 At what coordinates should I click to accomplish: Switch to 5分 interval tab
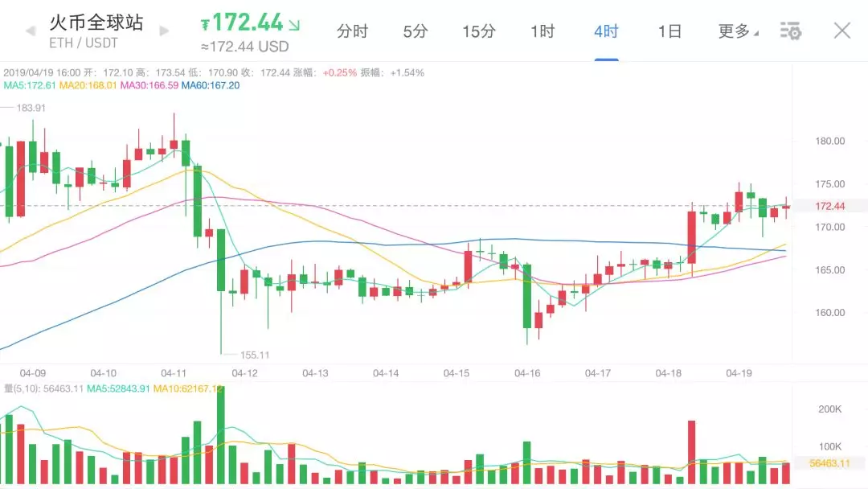coord(416,31)
